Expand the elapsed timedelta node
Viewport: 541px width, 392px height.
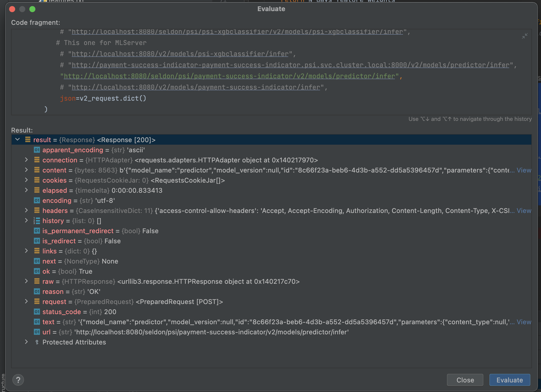[26, 190]
